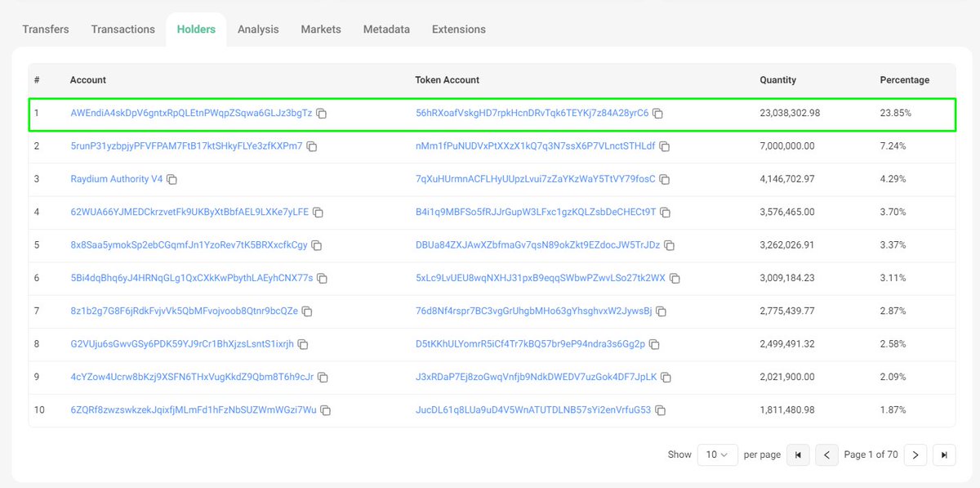
Task: Copy token account 7qXuHUrmn in row 3
Action: [x=665, y=179]
